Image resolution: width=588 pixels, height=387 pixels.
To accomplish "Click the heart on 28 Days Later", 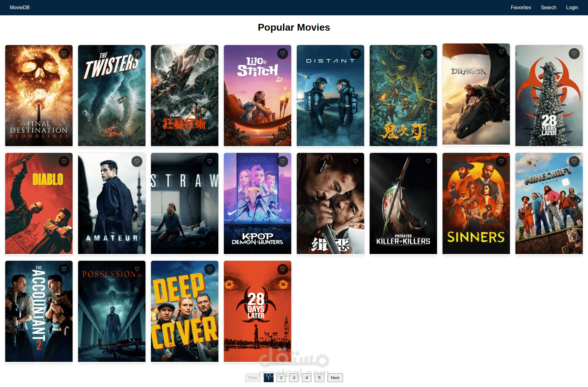I will coord(283,269).
